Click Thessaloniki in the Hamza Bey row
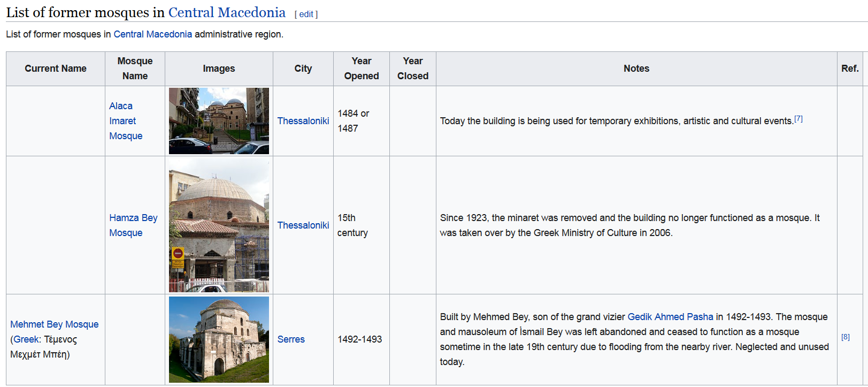 (303, 225)
